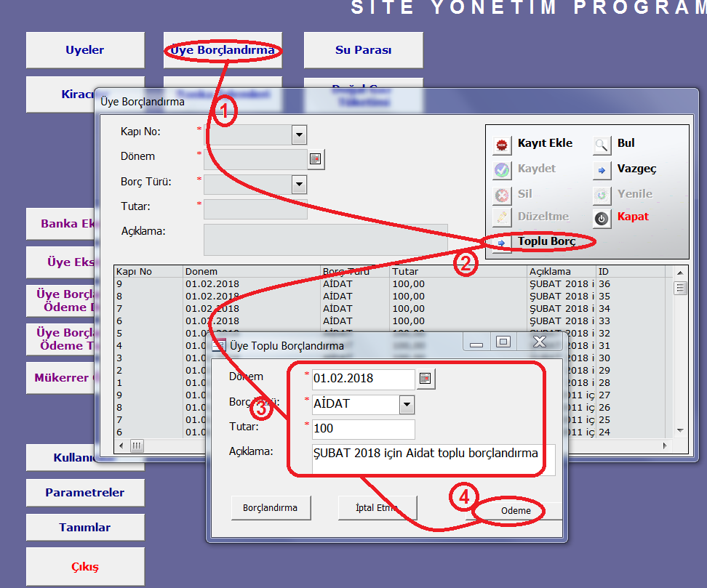Click the Parametreler button
Screen dimensions: 707x588
click(x=85, y=493)
